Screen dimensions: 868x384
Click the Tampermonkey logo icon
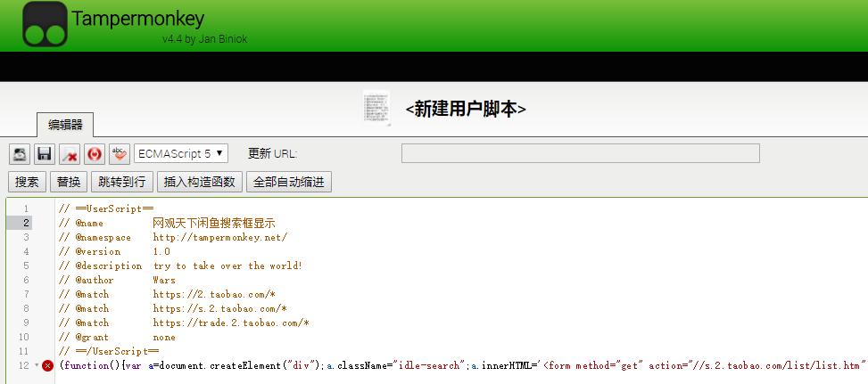tap(45, 24)
